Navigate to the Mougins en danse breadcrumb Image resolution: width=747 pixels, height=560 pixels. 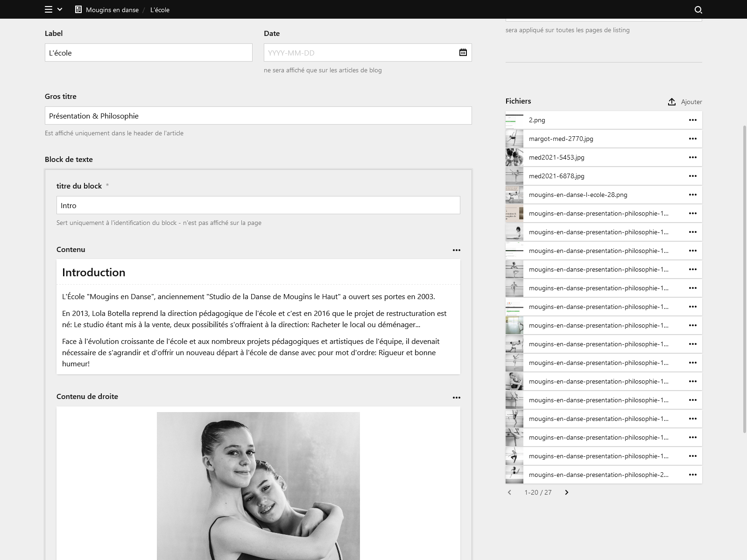click(x=111, y=9)
